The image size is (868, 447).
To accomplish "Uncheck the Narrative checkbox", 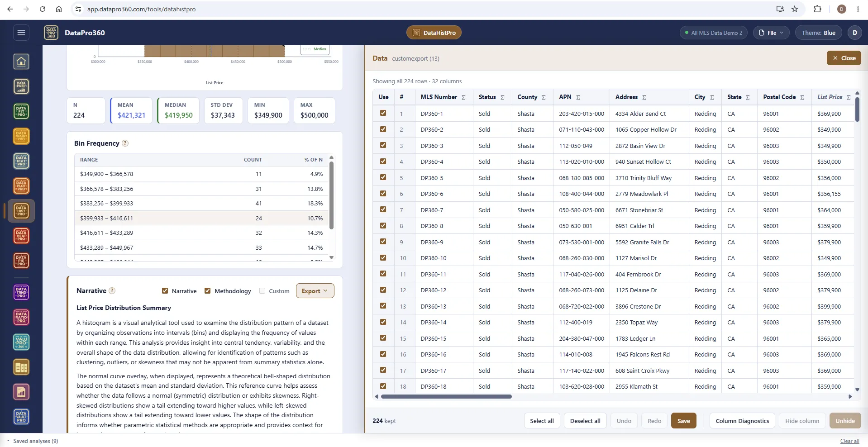I will (165, 291).
